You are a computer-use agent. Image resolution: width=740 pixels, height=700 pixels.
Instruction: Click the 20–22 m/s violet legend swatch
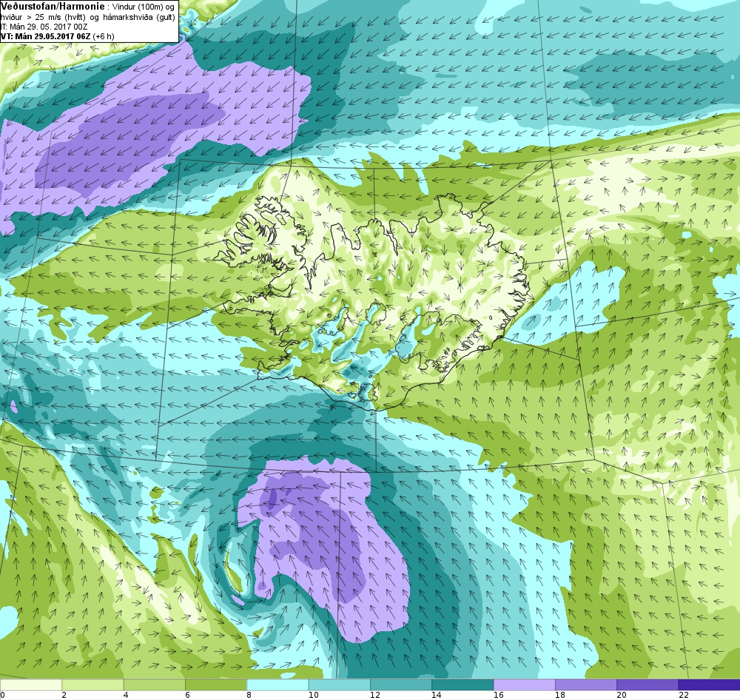647,684
